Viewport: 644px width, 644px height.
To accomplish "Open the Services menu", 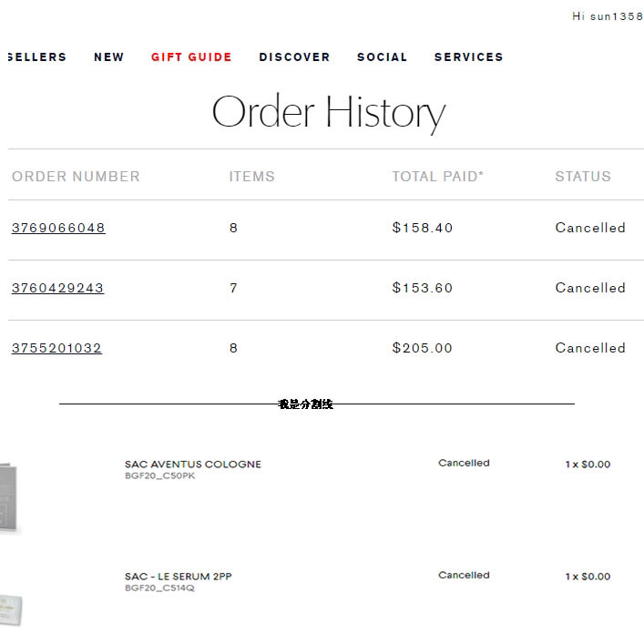I will tap(468, 56).
